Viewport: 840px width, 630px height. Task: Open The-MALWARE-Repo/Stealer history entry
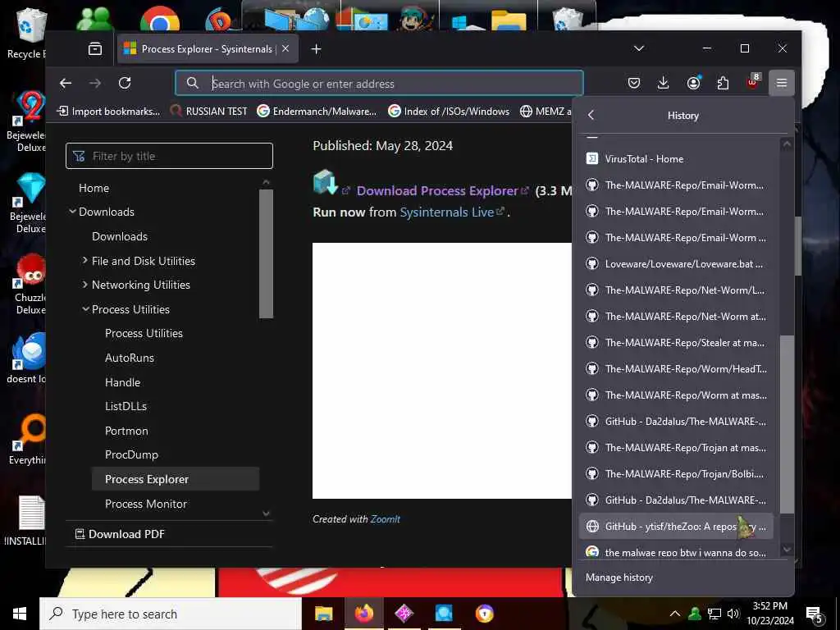(676, 343)
